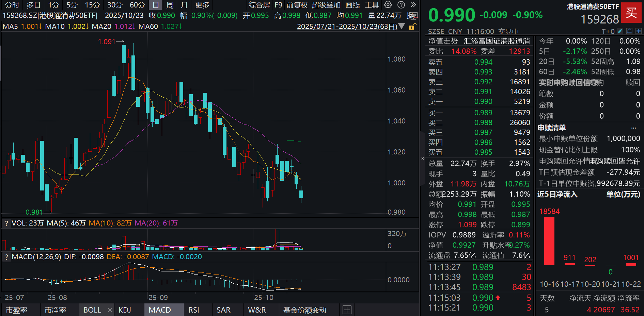The image size is (644, 316).
Task: Expand more toolbar options double arrow
Action: (x=413, y=5)
